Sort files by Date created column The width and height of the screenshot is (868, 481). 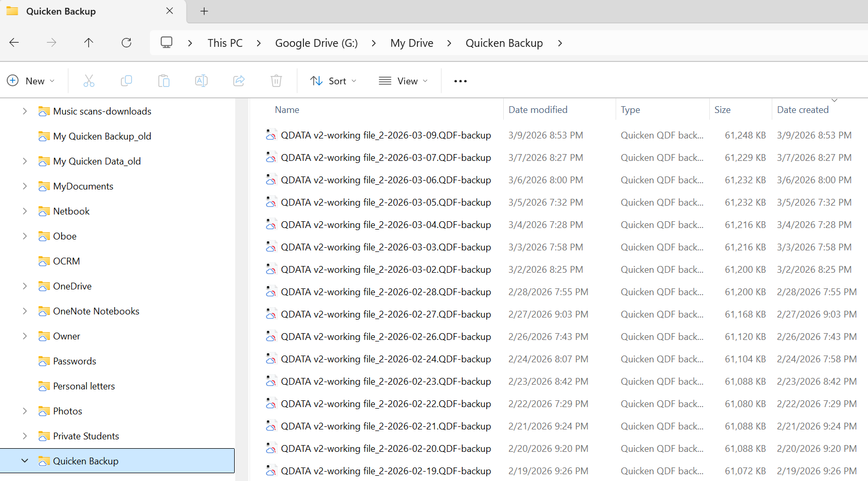pyautogui.click(x=802, y=110)
